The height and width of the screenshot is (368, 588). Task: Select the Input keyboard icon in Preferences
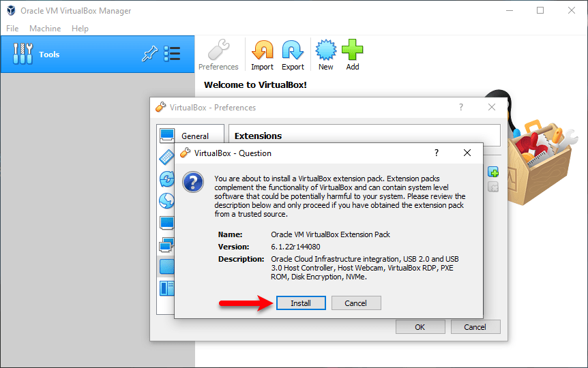click(166, 157)
